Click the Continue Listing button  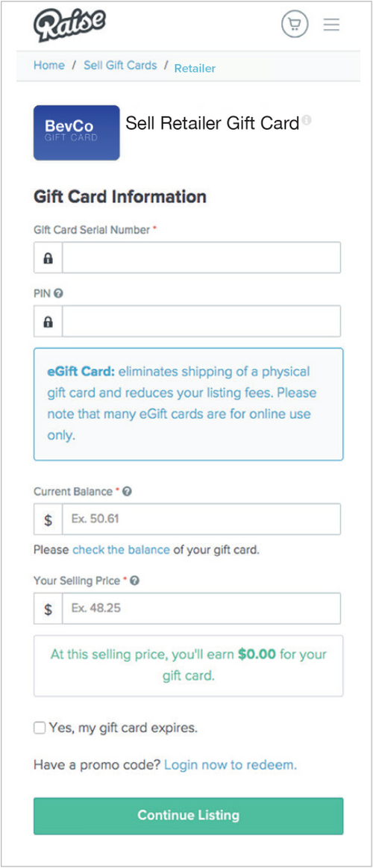tap(189, 816)
